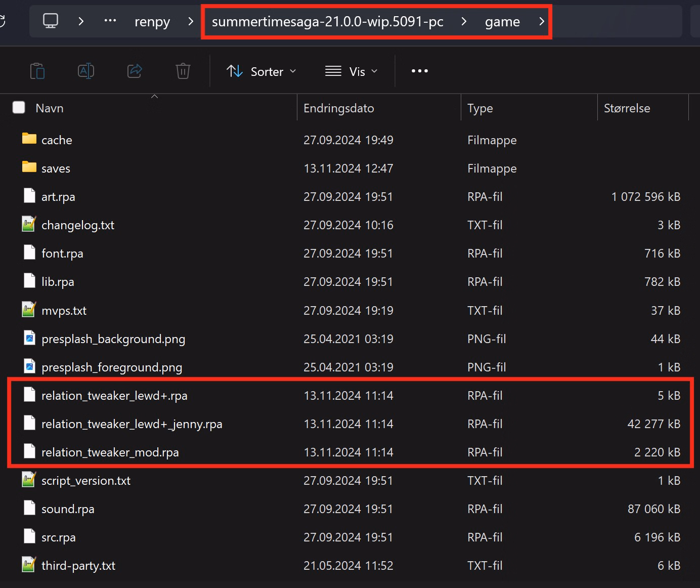Select the third-party.txt file name
The height and width of the screenshot is (588, 700).
[78, 566]
